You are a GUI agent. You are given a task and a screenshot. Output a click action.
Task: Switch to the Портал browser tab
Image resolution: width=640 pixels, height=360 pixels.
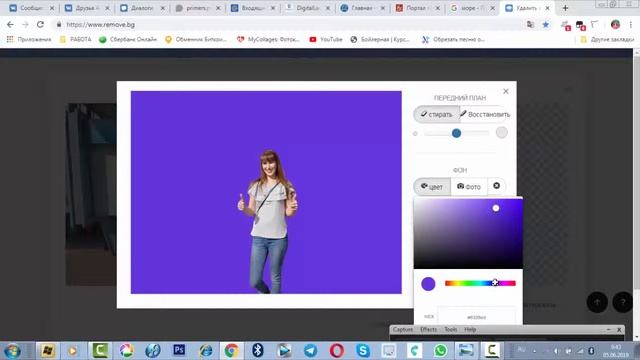pyautogui.click(x=418, y=8)
